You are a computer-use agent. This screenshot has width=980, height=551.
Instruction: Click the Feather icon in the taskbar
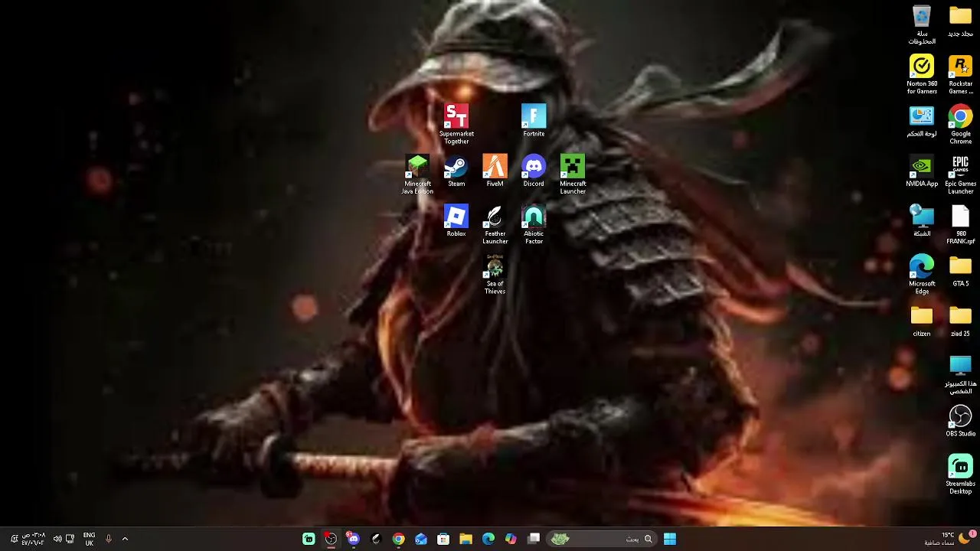coord(376,539)
